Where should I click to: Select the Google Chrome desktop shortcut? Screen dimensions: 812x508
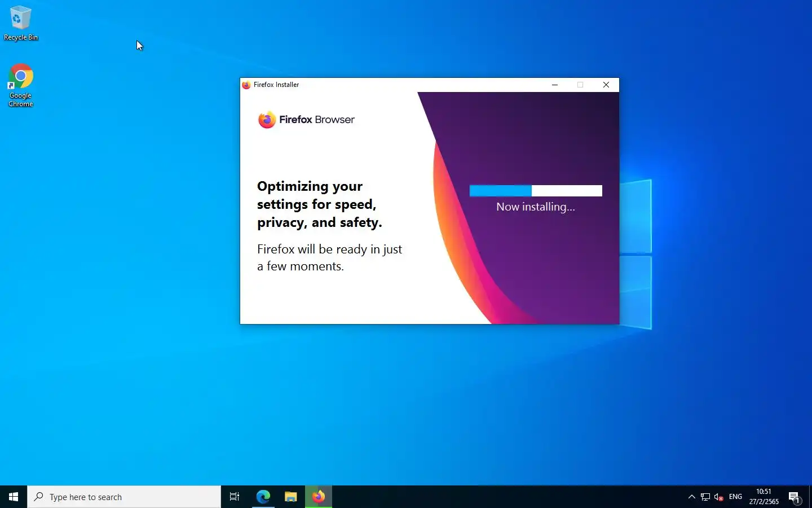point(20,85)
